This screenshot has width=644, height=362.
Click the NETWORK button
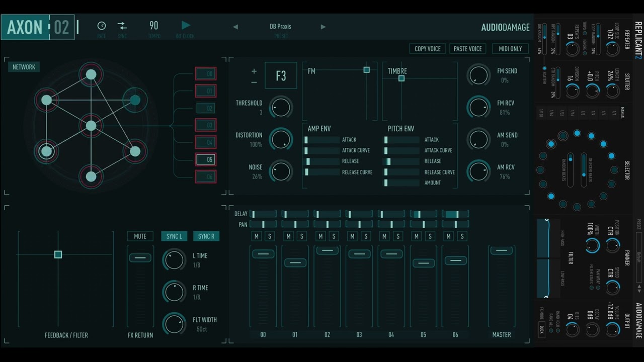pyautogui.click(x=24, y=67)
